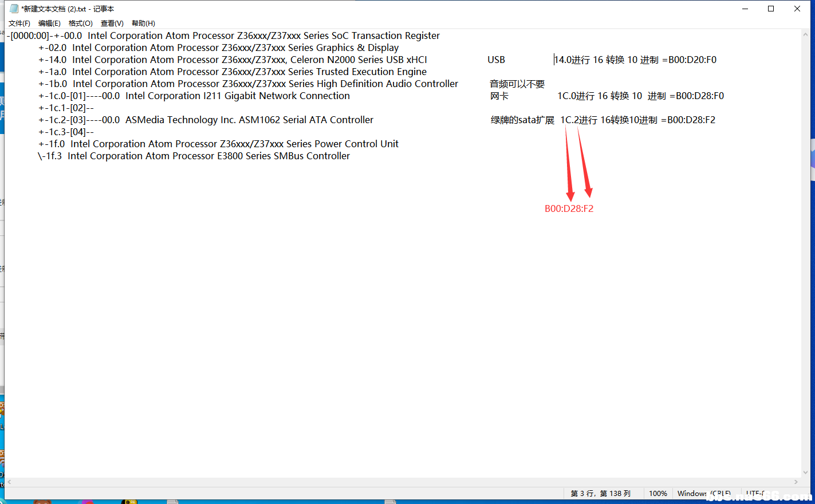Click the horizontal scrollbar left arrow

[9, 482]
